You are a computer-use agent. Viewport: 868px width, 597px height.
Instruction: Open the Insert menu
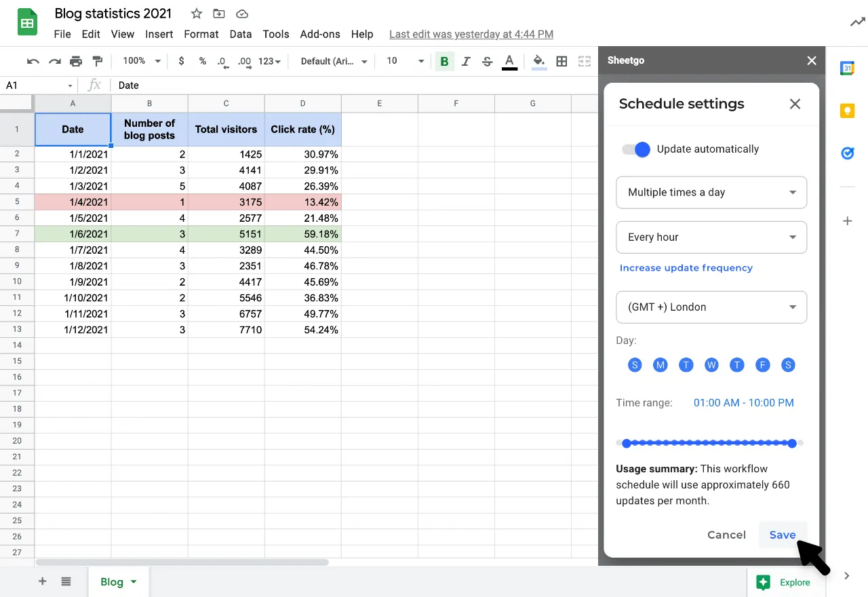[x=159, y=34]
